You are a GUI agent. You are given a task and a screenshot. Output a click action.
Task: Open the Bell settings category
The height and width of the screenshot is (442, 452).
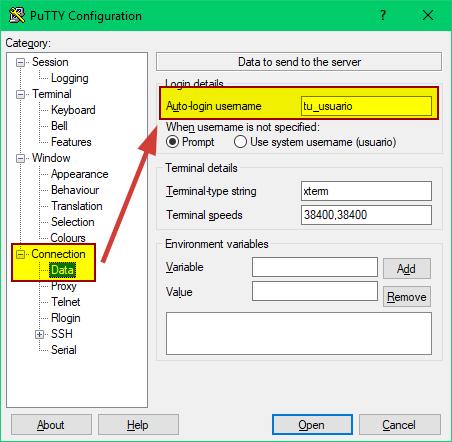pyautogui.click(x=59, y=126)
